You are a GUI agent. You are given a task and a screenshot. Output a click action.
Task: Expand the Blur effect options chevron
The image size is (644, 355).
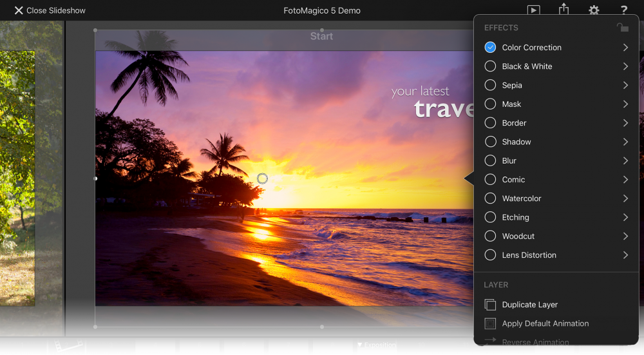(x=625, y=160)
